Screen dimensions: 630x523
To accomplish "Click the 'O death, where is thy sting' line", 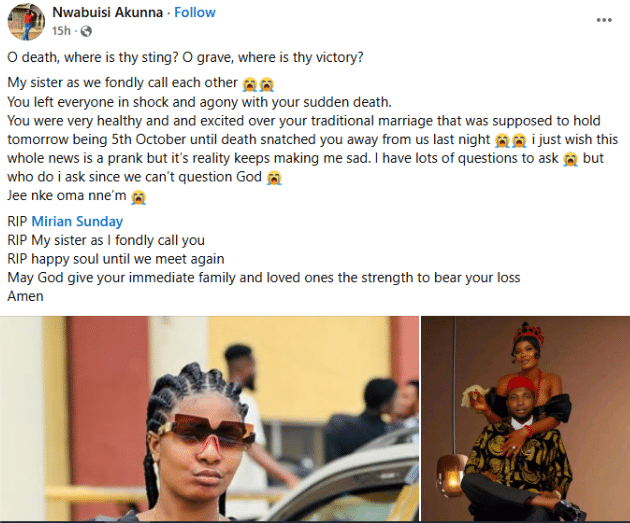I will [x=185, y=57].
